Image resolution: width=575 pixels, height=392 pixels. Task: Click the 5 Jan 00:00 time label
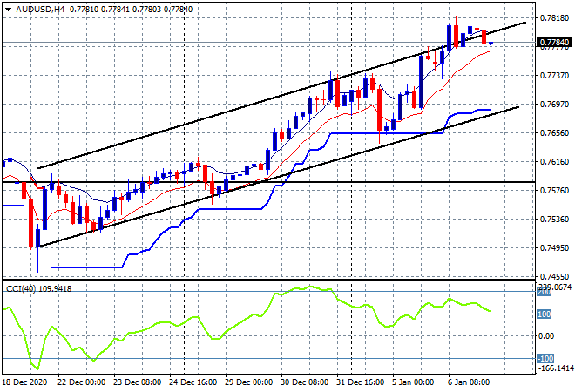[413, 382]
